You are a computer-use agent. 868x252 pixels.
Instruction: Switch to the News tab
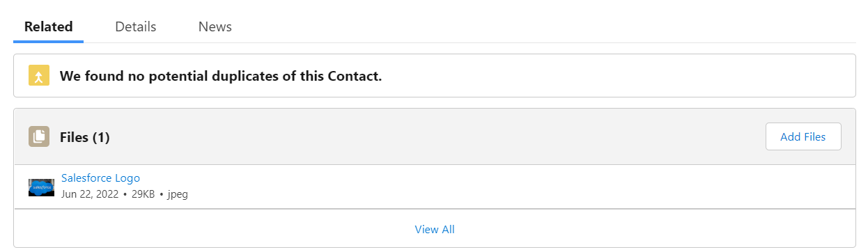(215, 26)
